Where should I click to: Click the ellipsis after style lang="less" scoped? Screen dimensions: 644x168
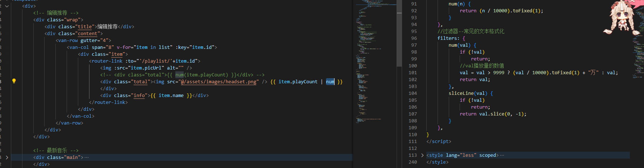coord(502,155)
